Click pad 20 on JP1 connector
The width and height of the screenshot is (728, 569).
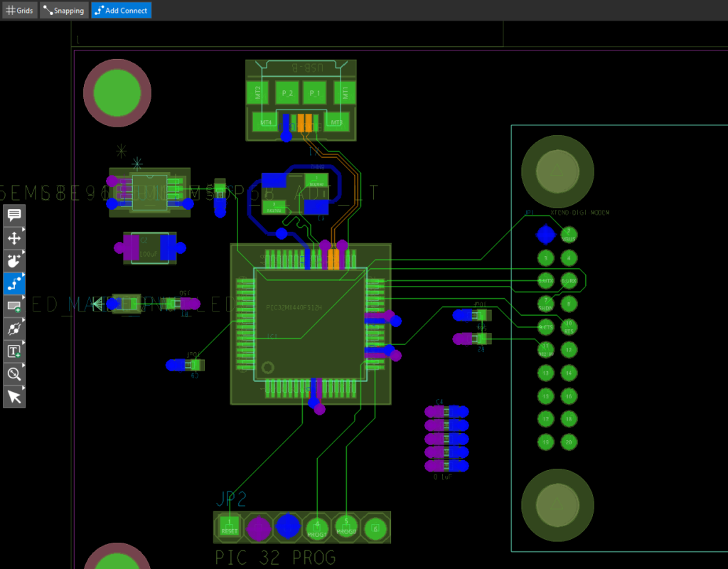click(x=569, y=442)
